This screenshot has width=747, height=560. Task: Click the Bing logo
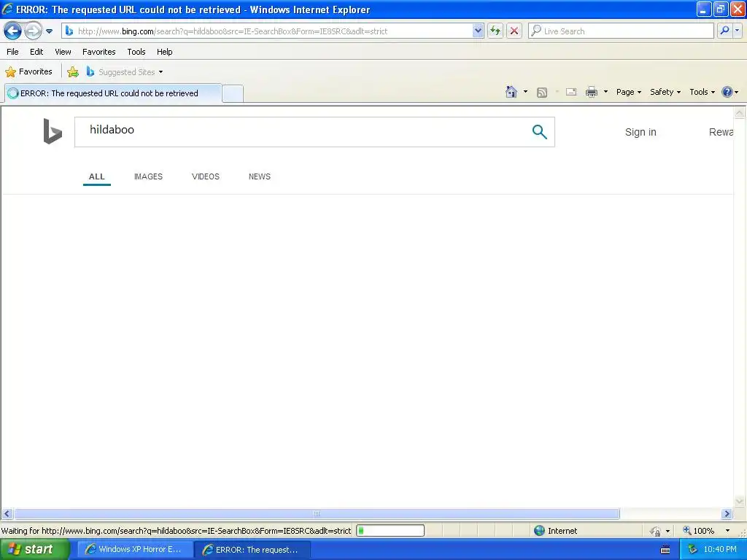click(x=53, y=131)
